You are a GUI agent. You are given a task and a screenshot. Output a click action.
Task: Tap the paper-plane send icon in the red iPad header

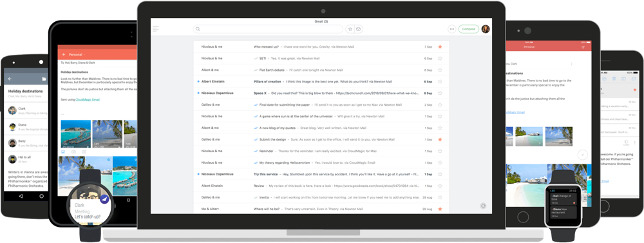tap(583, 47)
